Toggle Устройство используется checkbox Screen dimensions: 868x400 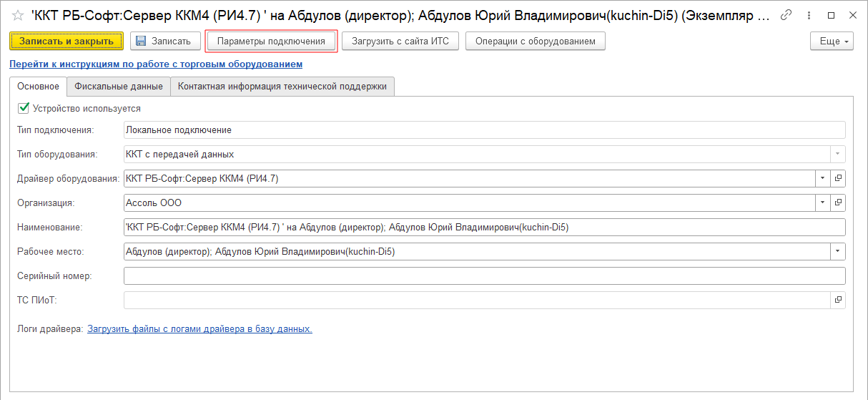tap(23, 109)
